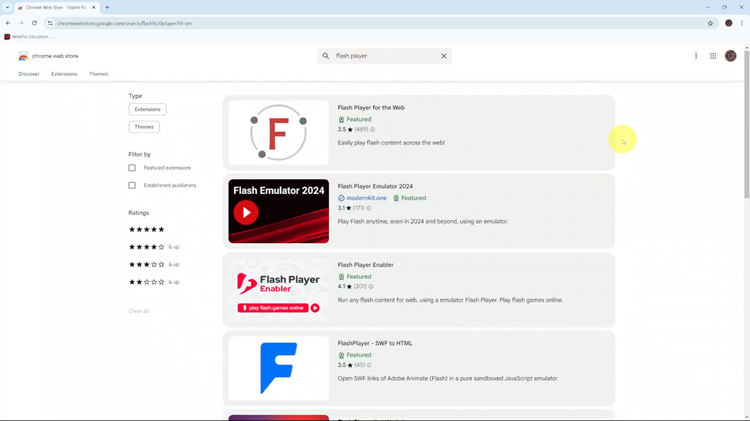This screenshot has width=750, height=421.
Task: Show rating info icon for Flash Player Enabler
Action: 371,287
